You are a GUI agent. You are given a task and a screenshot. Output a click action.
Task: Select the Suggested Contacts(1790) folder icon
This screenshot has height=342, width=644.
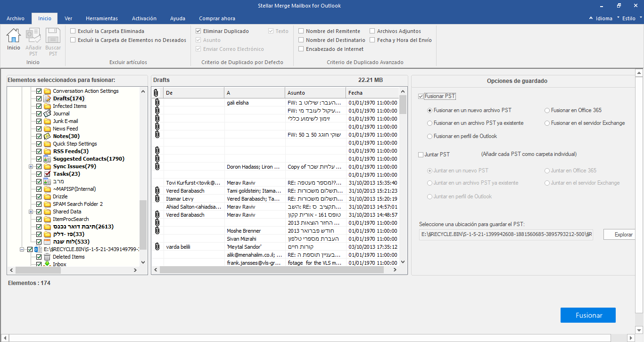(x=47, y=159)
